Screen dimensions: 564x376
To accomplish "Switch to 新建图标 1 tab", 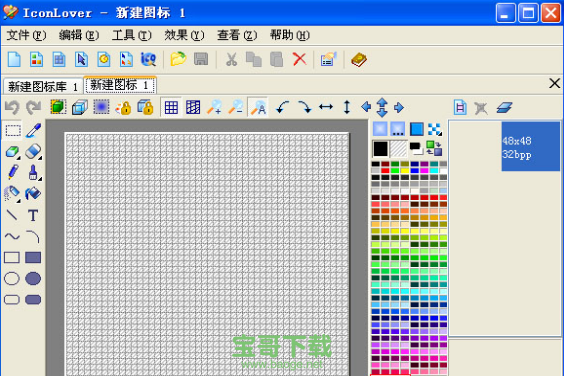I will click(120, 85).
